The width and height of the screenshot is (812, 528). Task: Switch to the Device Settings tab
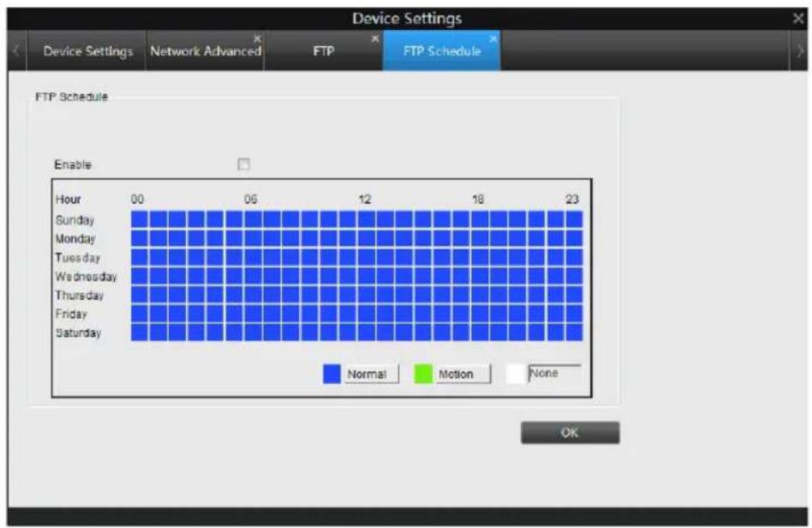coord(87,50)
